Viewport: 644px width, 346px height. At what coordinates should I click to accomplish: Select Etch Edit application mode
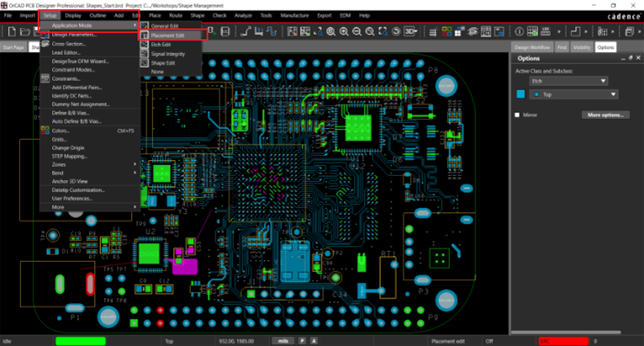171,45
